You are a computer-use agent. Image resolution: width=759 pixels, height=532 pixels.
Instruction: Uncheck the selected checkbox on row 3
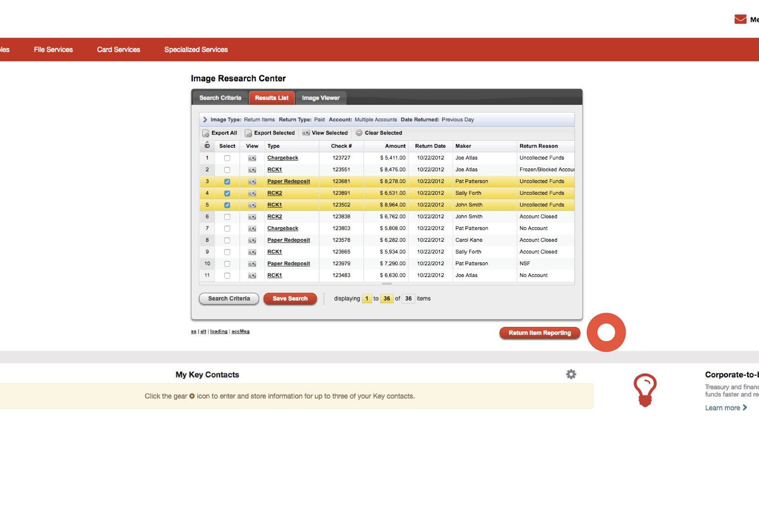tap(227, 181)
